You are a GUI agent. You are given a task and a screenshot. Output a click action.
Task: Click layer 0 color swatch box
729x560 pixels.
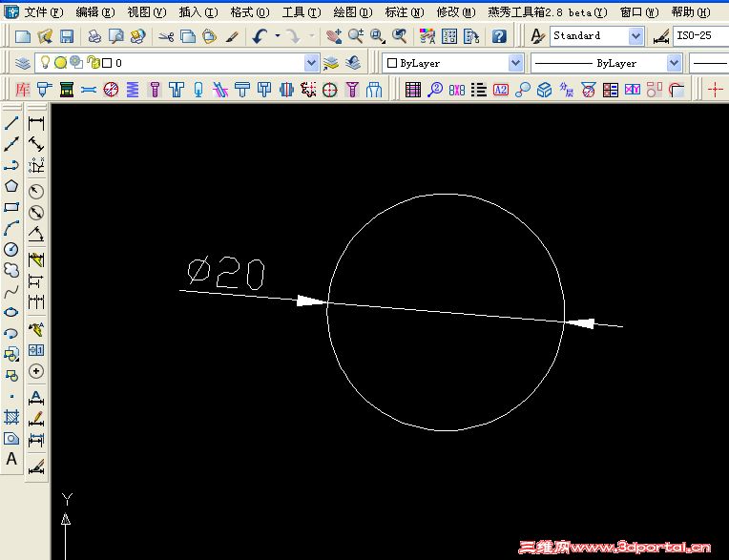(x=107, y=63)
